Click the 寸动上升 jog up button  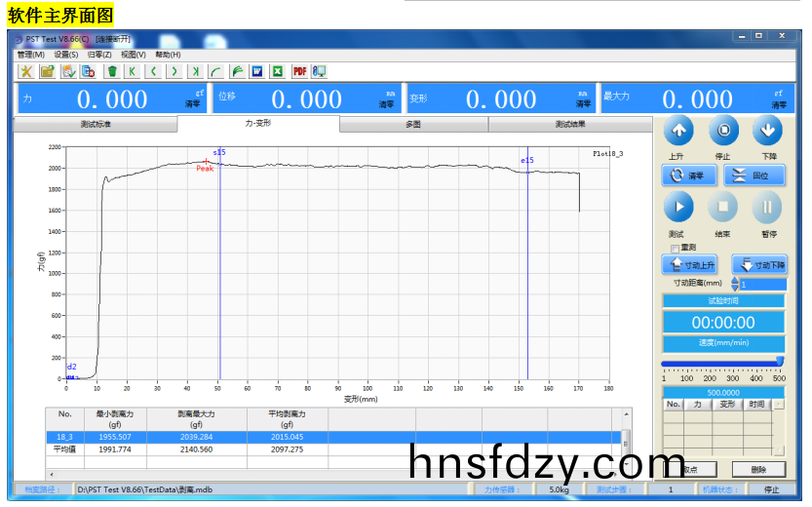click(689, 264)
